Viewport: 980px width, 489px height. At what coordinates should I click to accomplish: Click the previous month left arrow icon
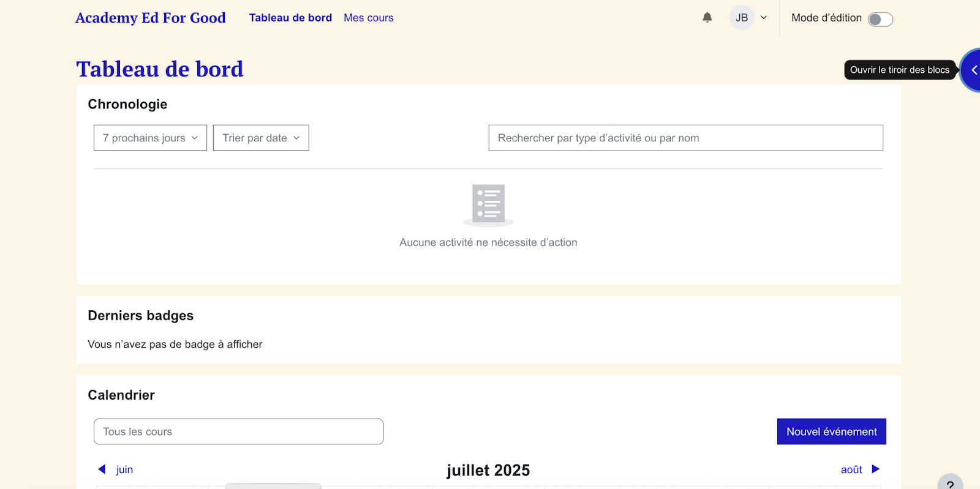tap(102, 469)
